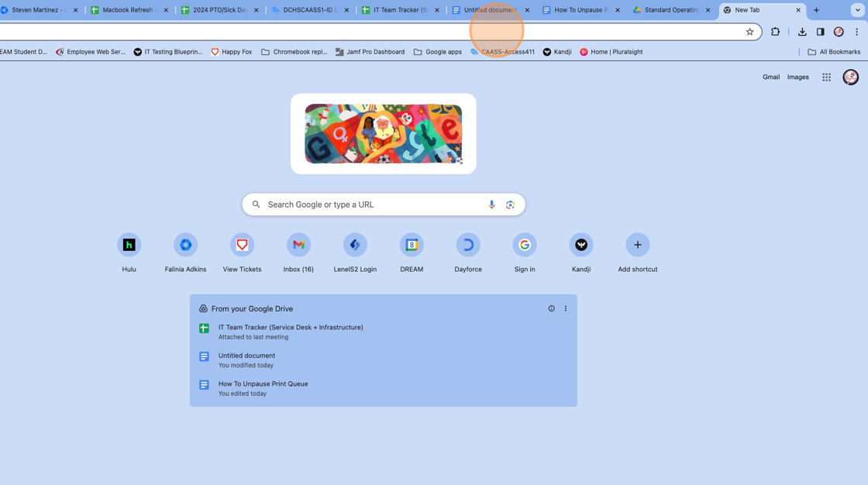Image resolution: width=868 pixels, height=485 pixels.
Task: Open the Falinia Adkins shortcut
Action: [185, 245]
